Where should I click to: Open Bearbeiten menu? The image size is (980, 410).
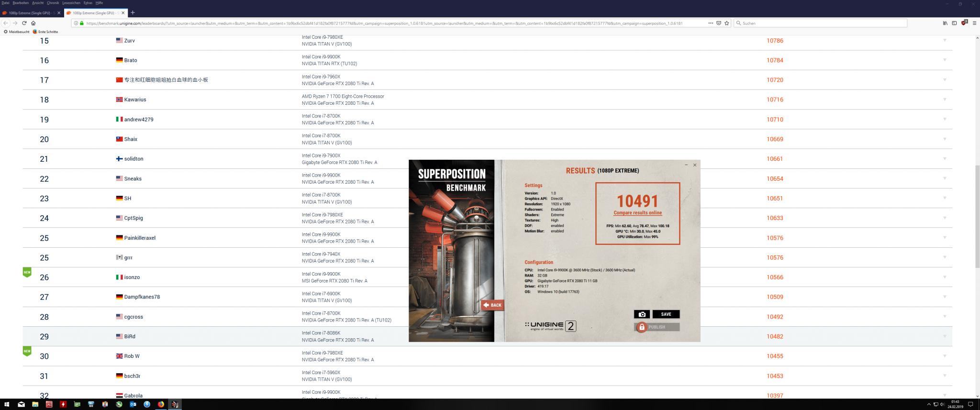click(21, 3)
